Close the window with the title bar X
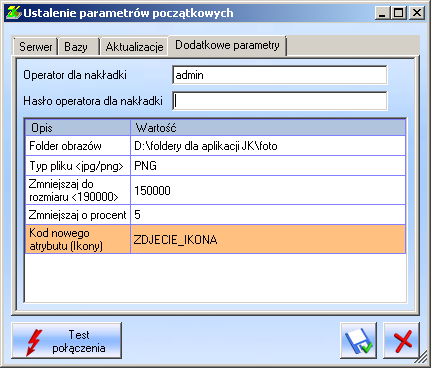The image size is (432, 368). [x=417, y=13]
